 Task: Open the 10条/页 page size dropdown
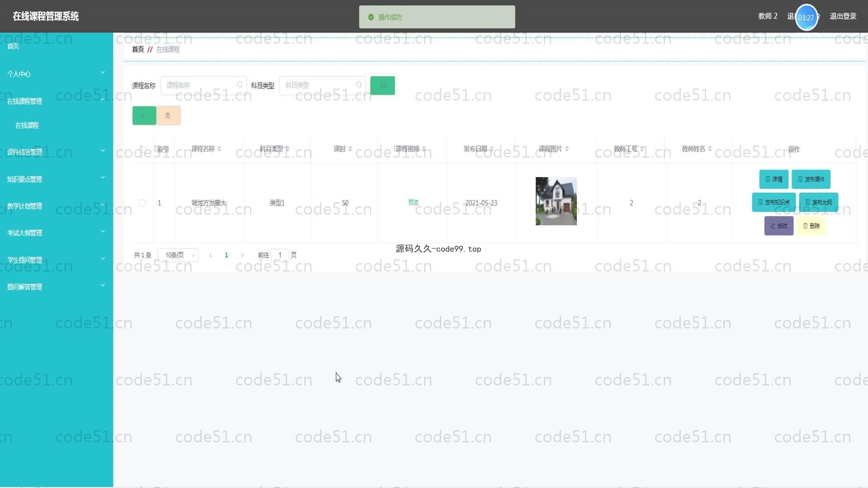[x=178, y=255]
